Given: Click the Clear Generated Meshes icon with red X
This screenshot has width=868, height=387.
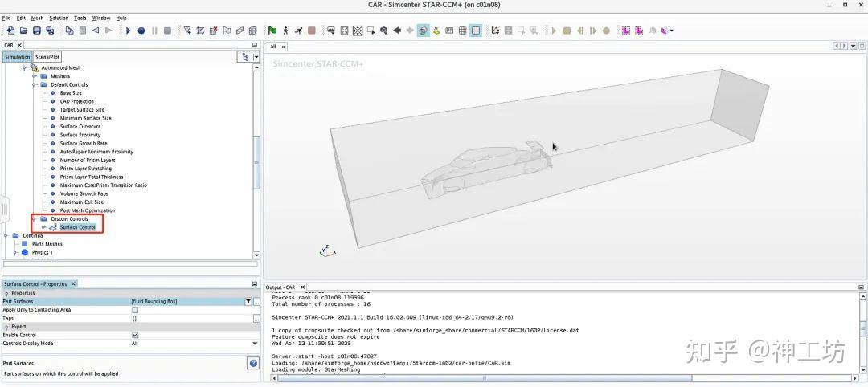Looking at the screenshot, I should pyautogui.click(x=213, y=31).
